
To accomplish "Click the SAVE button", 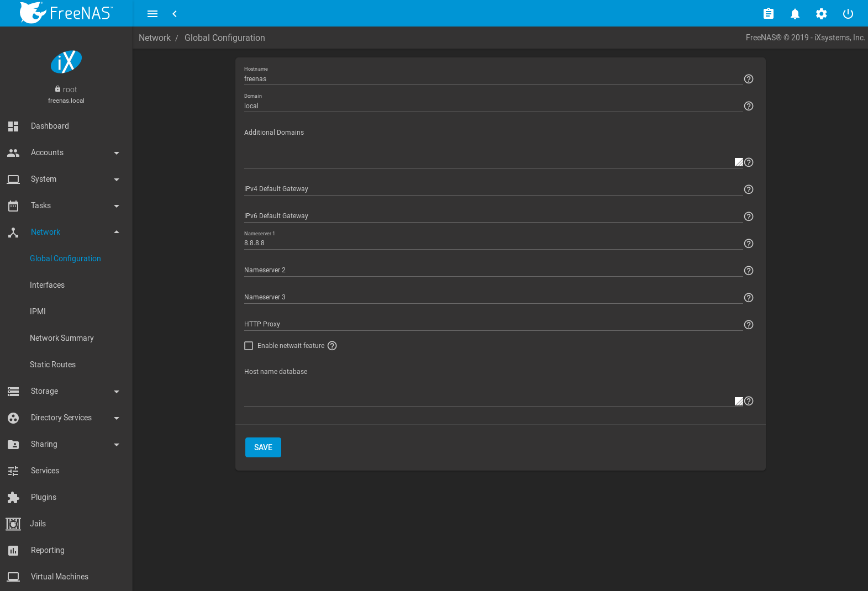I will click(263, 447).
